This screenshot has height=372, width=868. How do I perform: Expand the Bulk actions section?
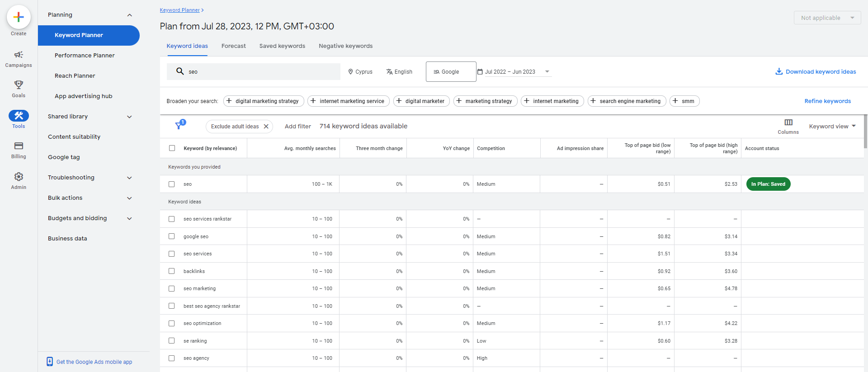[130, 198]
